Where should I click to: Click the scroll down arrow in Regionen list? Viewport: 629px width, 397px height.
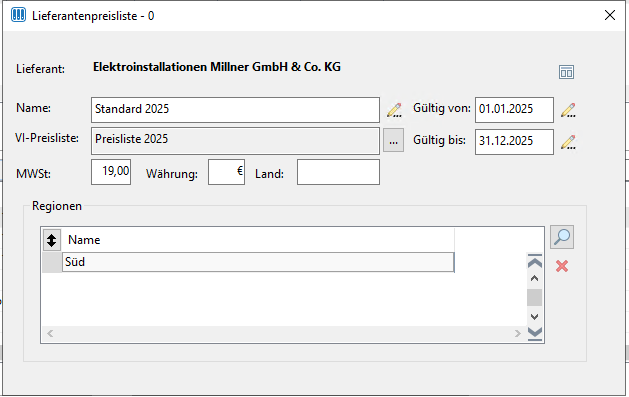pyautogui.click(x=534, y=317)
